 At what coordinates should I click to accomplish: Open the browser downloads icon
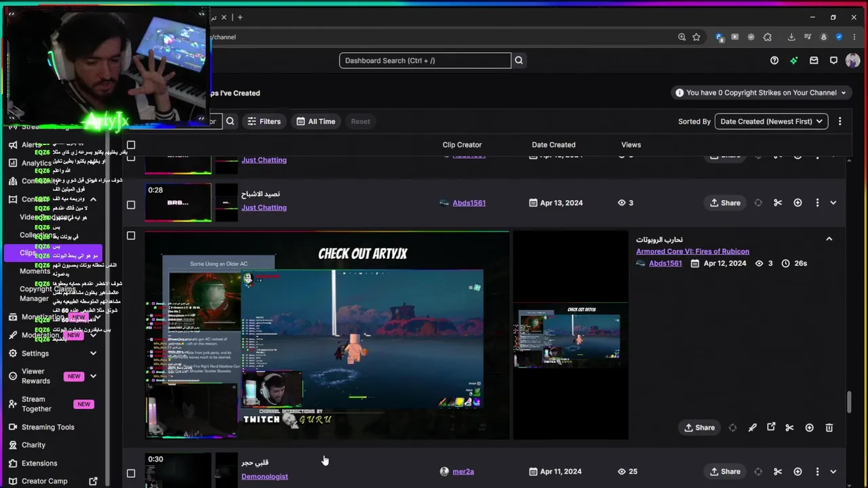791,37
